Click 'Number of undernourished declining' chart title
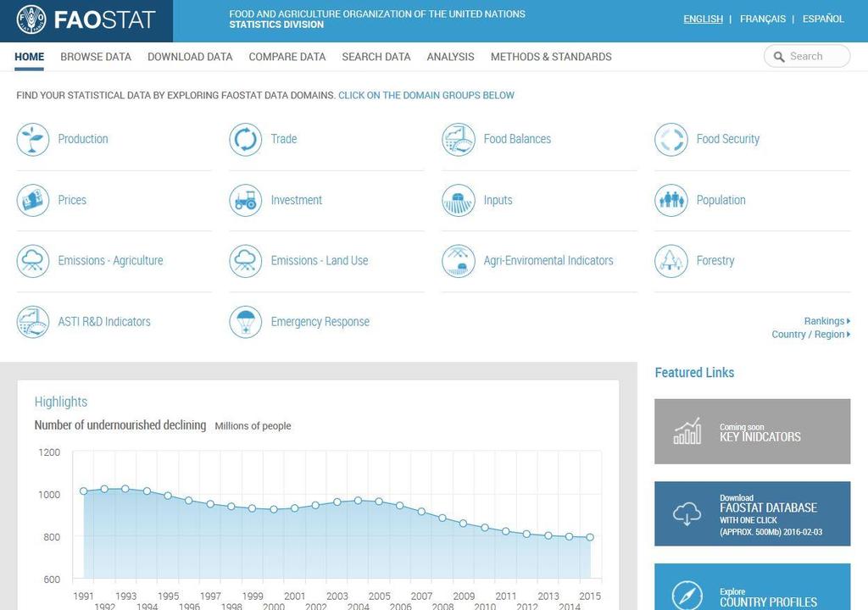The height and width of the screenshot is (610, 868). pyautogui.click(x=120, y=425)
